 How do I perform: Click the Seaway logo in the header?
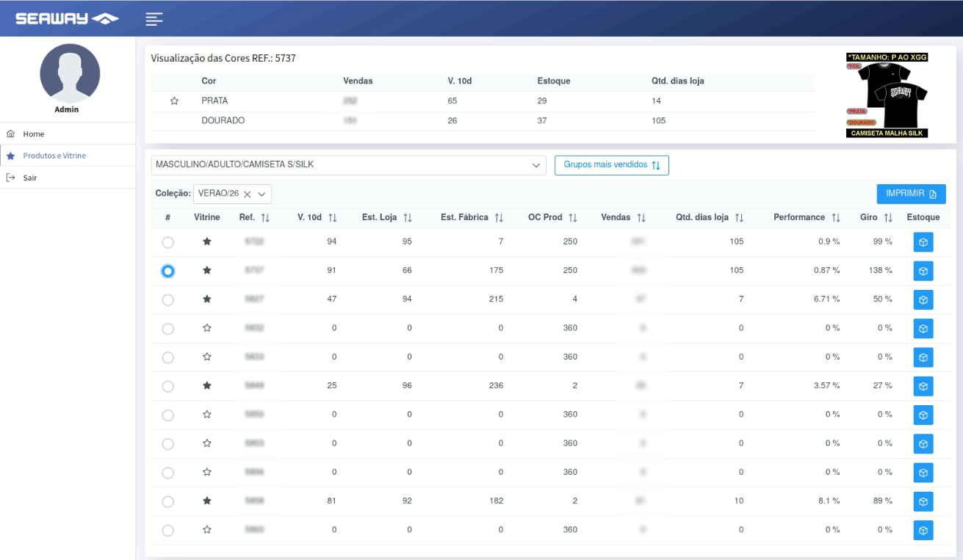(x=67, y=18)
